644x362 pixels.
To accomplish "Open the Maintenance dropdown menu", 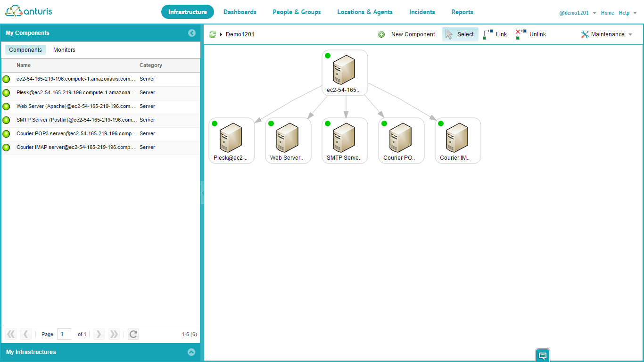I will coord(607,34).
